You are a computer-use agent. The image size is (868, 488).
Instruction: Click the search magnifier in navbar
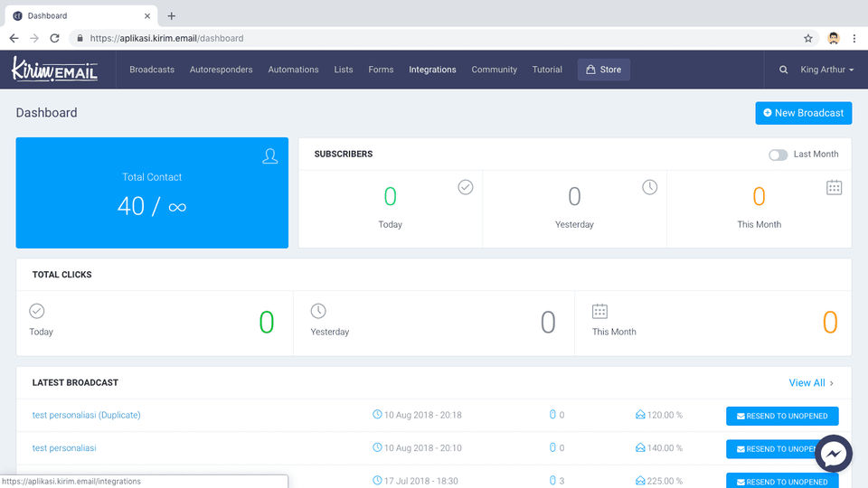coord(783,70)
